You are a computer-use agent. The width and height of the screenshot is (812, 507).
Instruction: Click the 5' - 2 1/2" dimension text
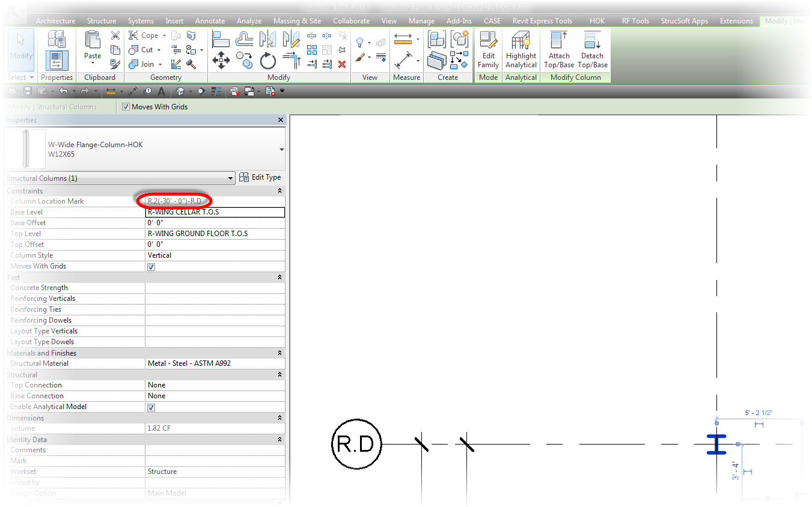[x=759, y=413]
